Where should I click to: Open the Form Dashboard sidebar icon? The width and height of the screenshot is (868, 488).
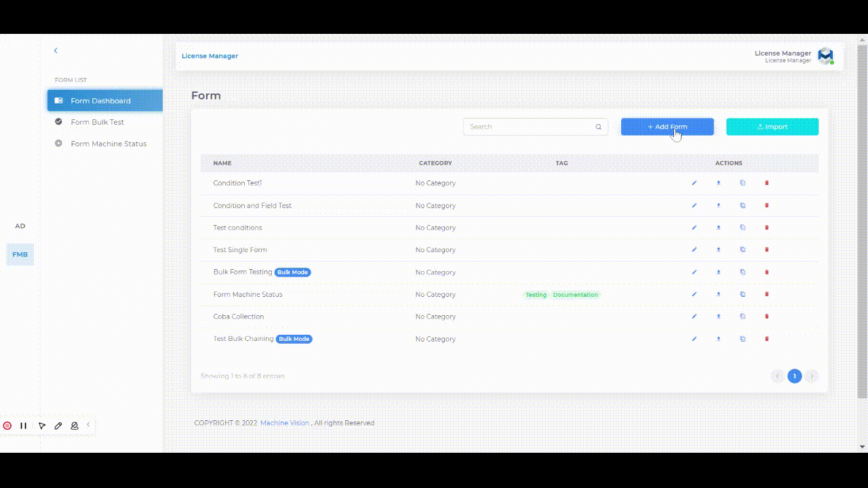(x=58, y=100)
